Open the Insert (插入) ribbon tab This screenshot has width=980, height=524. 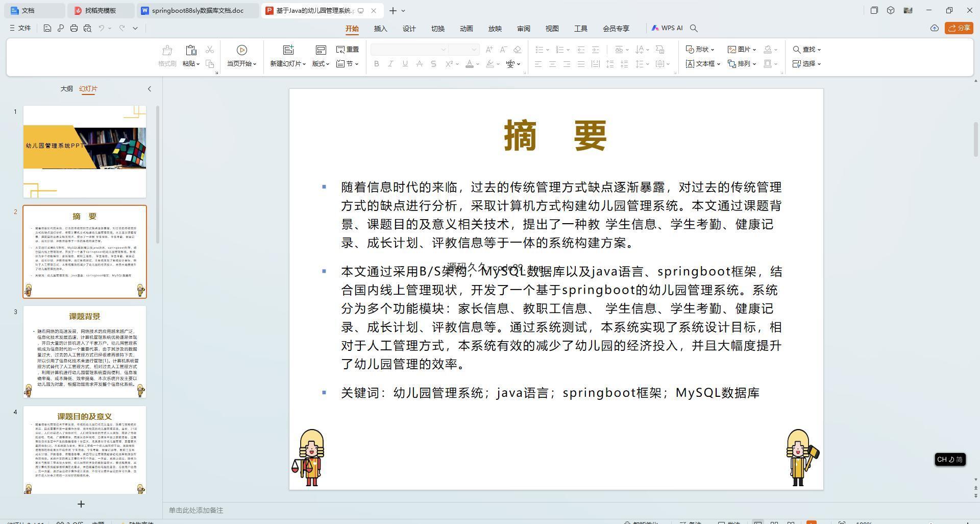click(380, 29)
